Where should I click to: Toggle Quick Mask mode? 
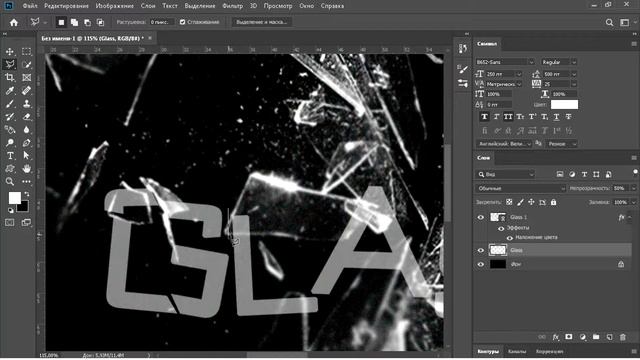click(10, 222)
